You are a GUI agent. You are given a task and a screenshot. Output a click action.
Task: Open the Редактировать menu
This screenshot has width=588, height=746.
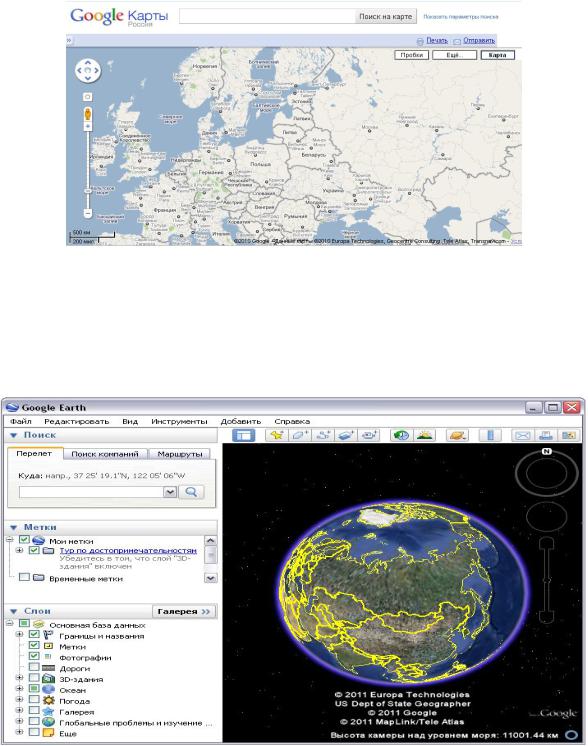[x=77, y=422]
